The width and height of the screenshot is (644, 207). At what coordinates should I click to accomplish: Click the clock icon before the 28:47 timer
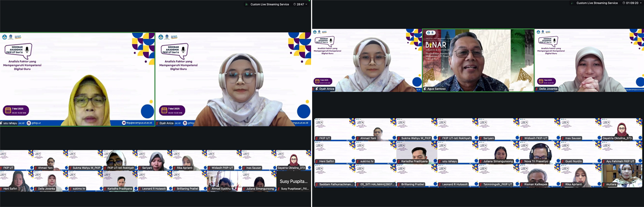pyautogui.click(x=295, y=4)
